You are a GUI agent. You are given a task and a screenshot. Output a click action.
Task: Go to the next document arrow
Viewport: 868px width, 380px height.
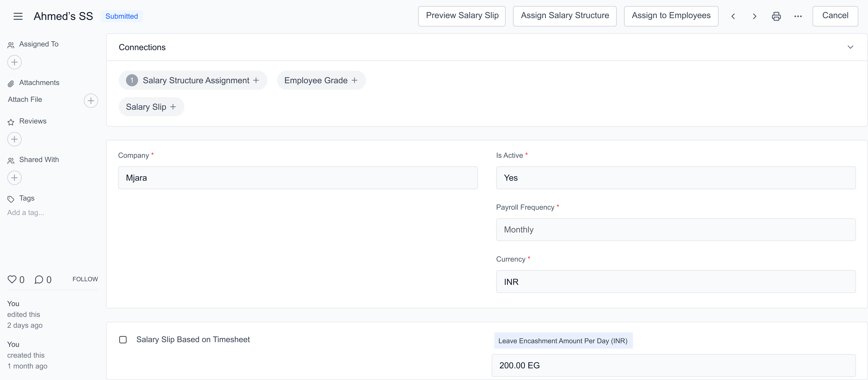point(754,16)
